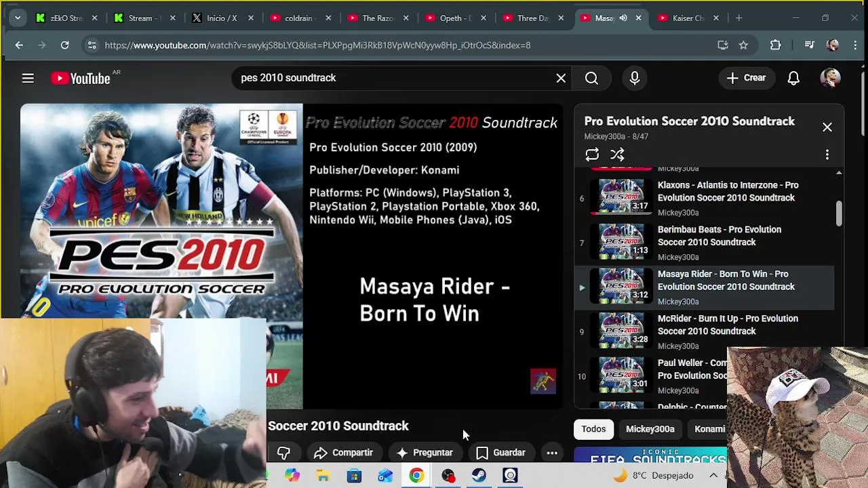Select the Mickey300a filter chip
868x488 pixels.
(x=650, y=429)
